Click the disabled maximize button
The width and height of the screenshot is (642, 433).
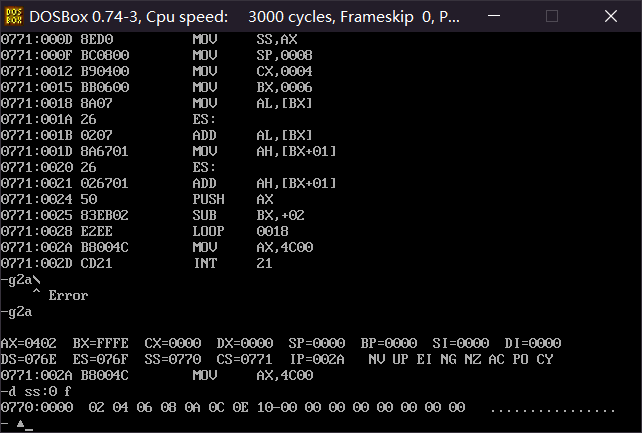tap(552, 16)
